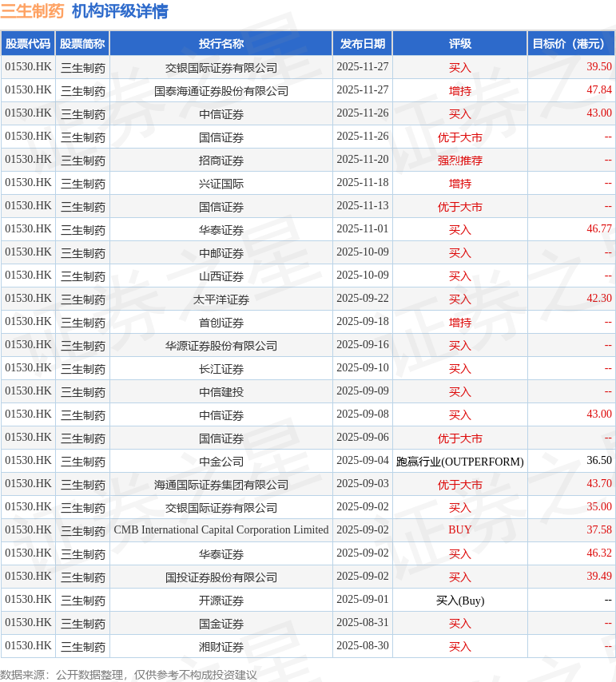Viewport: 616px width, 682px height.
Task: Click the date 2025-11-18
Action: [363, 182]
